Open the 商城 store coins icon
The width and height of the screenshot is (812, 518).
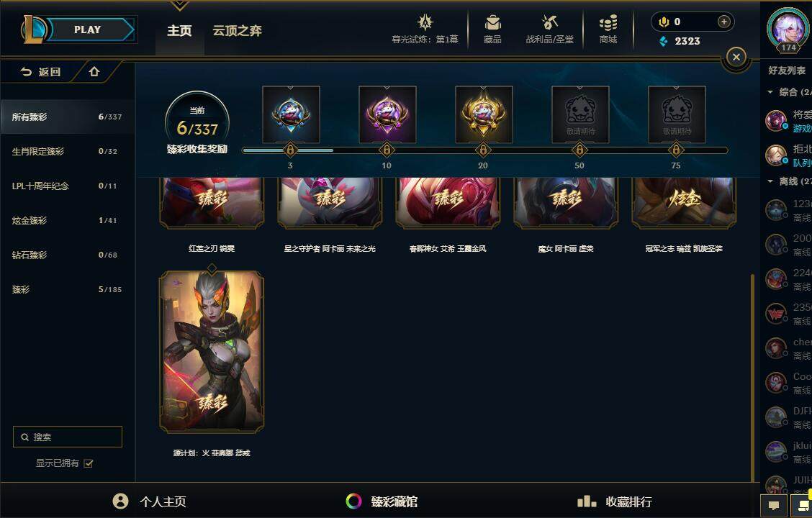[608, 23]
